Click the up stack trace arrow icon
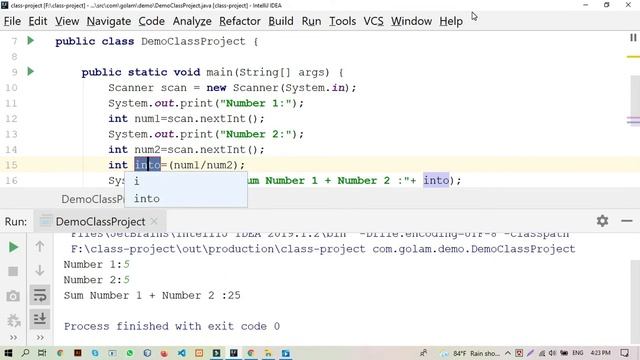The height and width of the screenshot is (360, 640). click(x=40, y=246)
